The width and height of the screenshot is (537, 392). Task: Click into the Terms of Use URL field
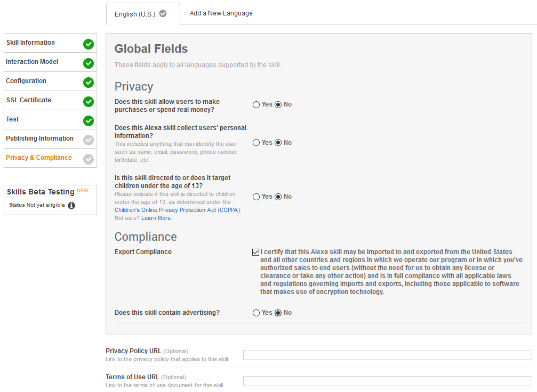[387, 381]
